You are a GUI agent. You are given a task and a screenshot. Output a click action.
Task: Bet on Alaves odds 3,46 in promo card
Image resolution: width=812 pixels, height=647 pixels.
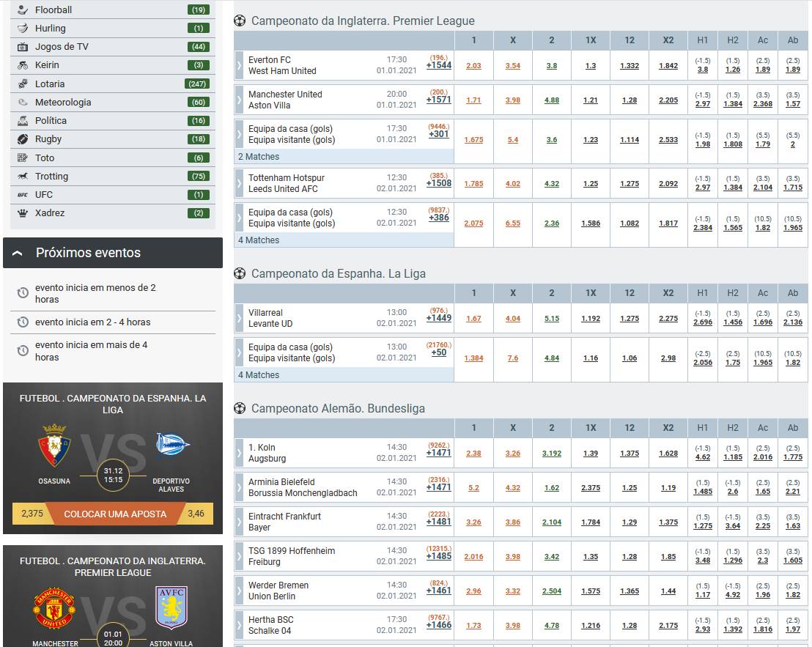[x=196, y=514]
